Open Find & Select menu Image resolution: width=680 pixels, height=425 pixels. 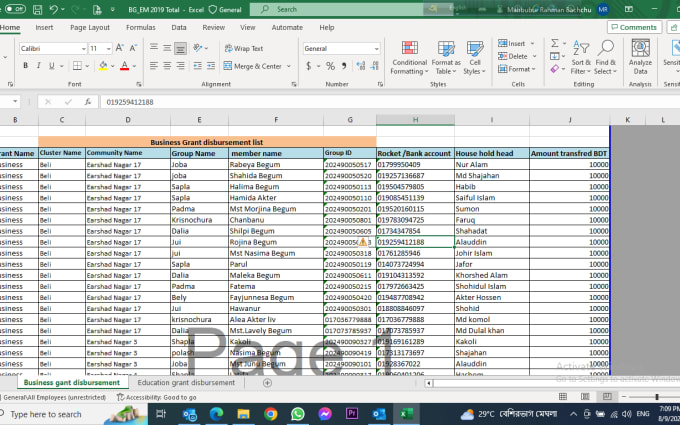pos(605,58)
